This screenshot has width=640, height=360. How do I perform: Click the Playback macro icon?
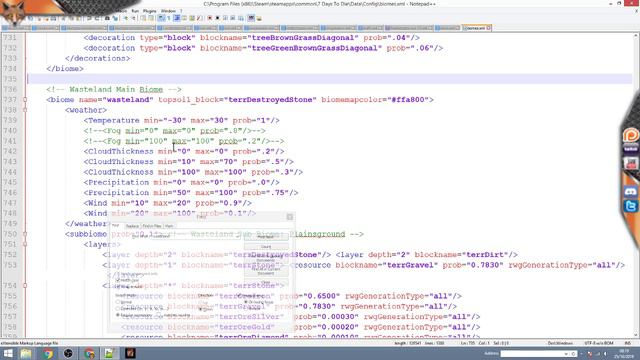(x=225, y=18)
